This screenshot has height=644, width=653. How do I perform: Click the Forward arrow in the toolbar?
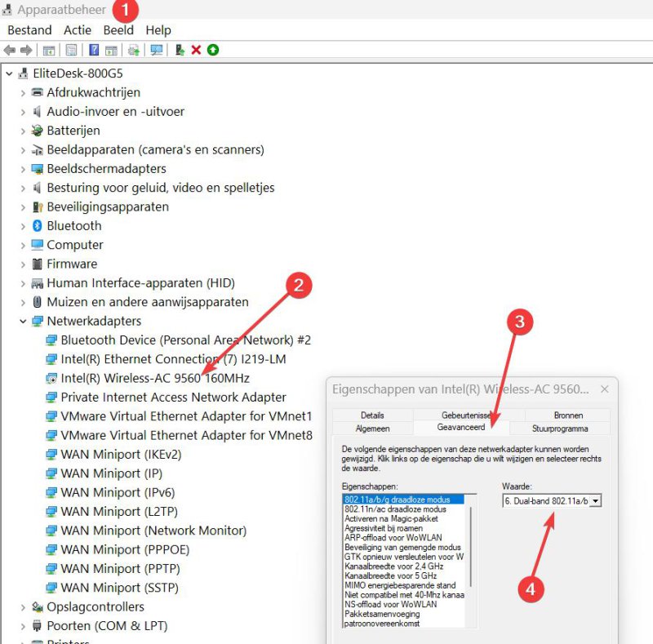click(x=26, y=51)
